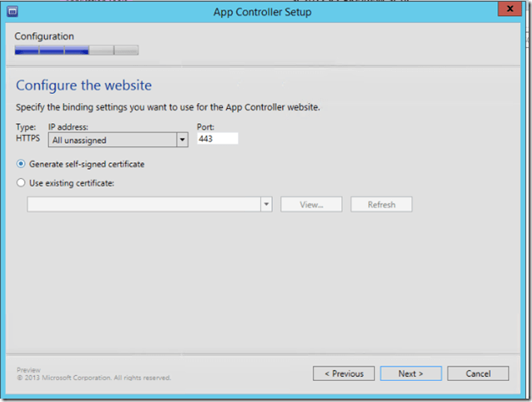Expand the existing certificate dropdown arrow
This screenshot has height=402, width=532.
267,204
